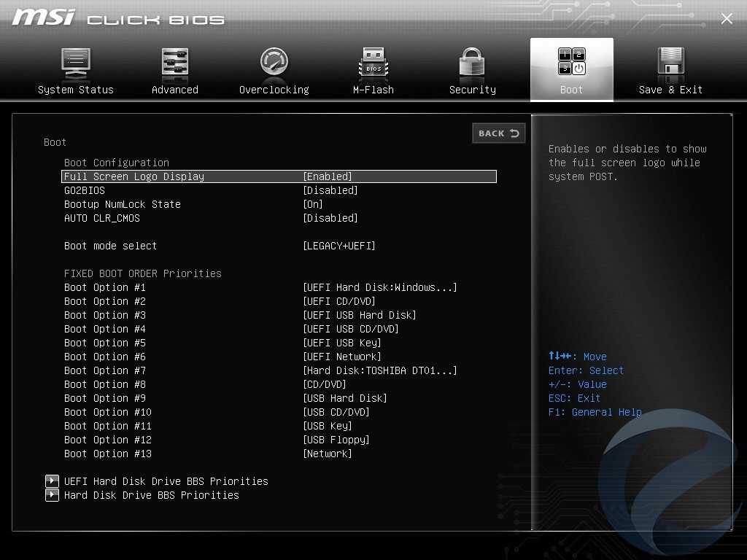Open the System Status monitor icon
This screenshot has height=560, width=747.
pyautogui.click(x=75, y=63)
